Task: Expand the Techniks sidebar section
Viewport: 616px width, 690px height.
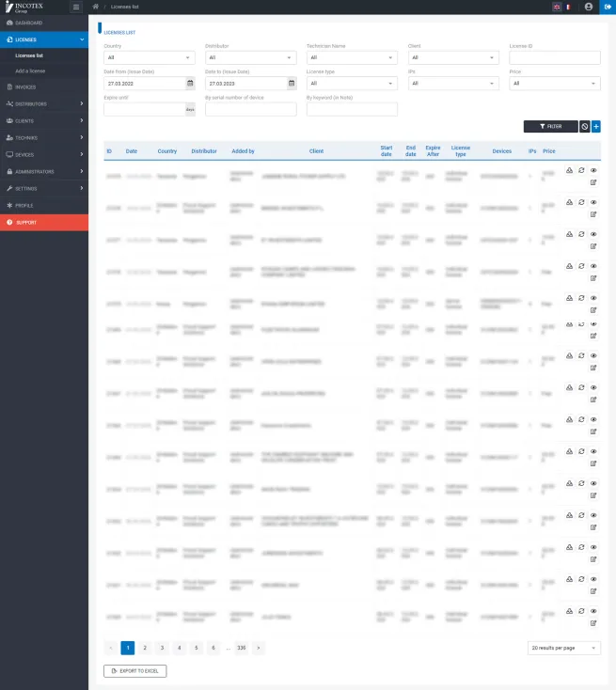Action: [44, 138]
